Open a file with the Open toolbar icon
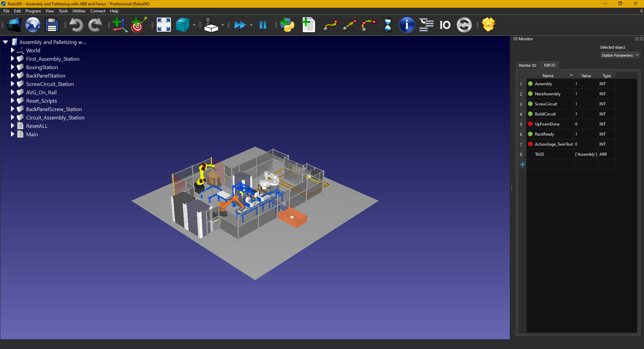Screen dimensions: 644x349 point(13,25)
